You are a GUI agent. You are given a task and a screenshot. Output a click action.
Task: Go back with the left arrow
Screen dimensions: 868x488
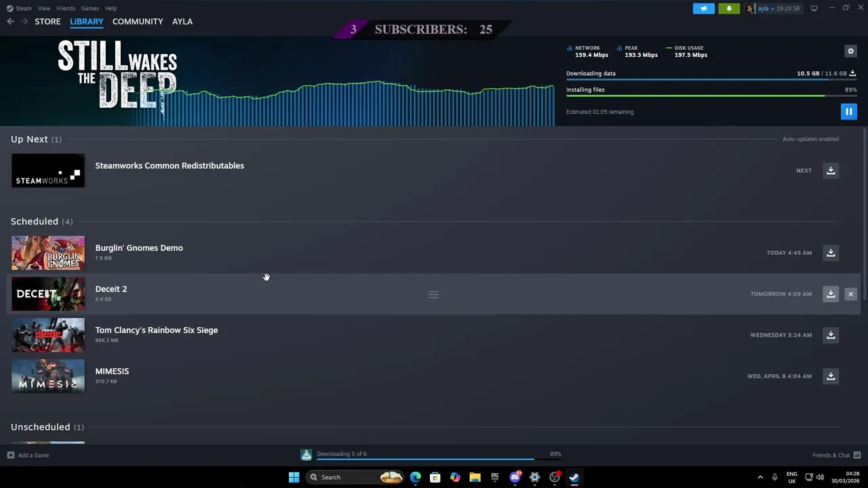(x=10, y=22)
